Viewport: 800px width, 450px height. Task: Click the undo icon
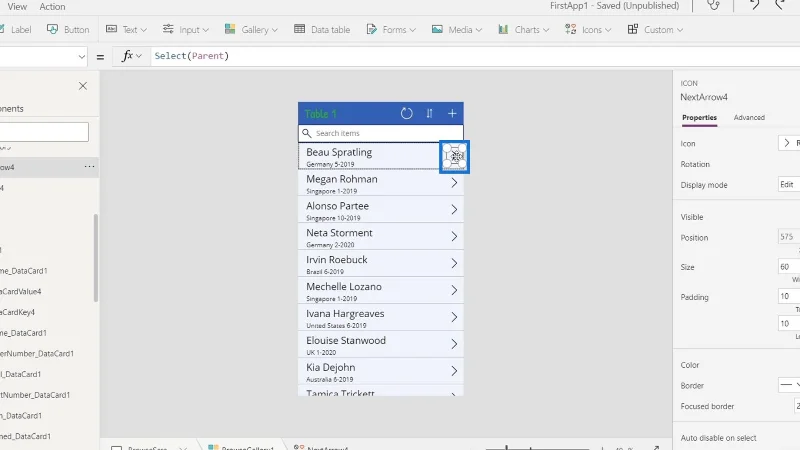tap(754, 5)
